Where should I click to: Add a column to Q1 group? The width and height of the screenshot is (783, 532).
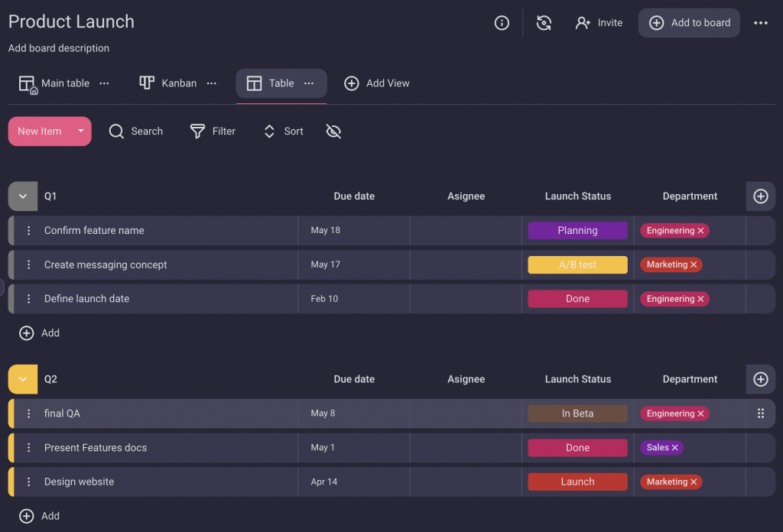click(x=760, y=196)
